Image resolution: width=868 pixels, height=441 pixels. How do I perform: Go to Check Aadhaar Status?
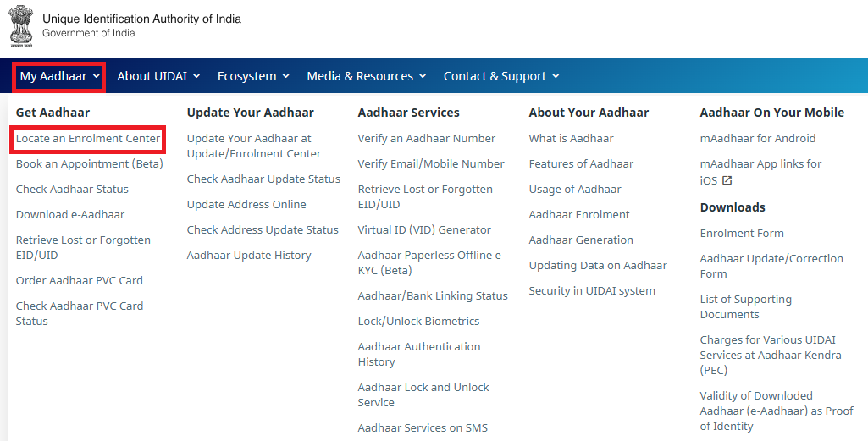tap(72, 190)
